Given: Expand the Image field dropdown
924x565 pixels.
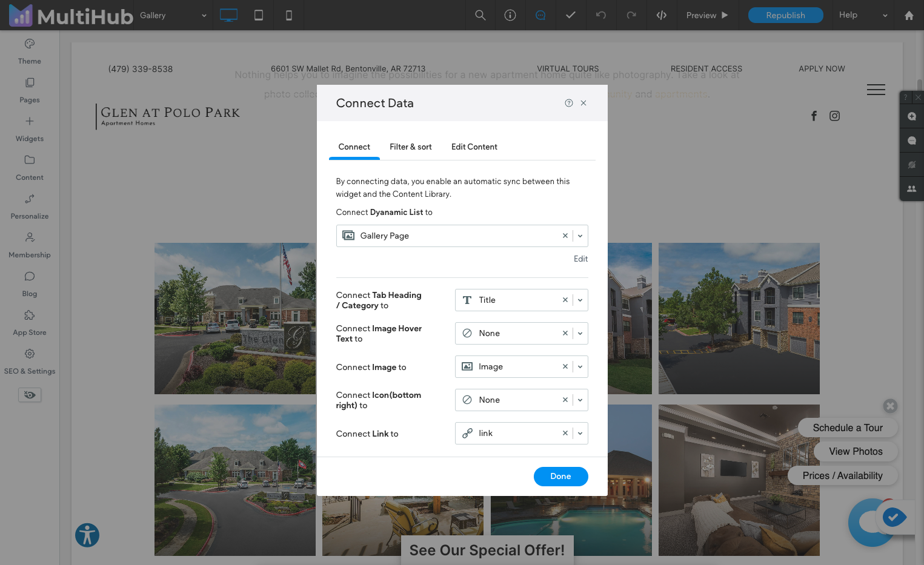Looking at the screenshot, I should (580, 366).
